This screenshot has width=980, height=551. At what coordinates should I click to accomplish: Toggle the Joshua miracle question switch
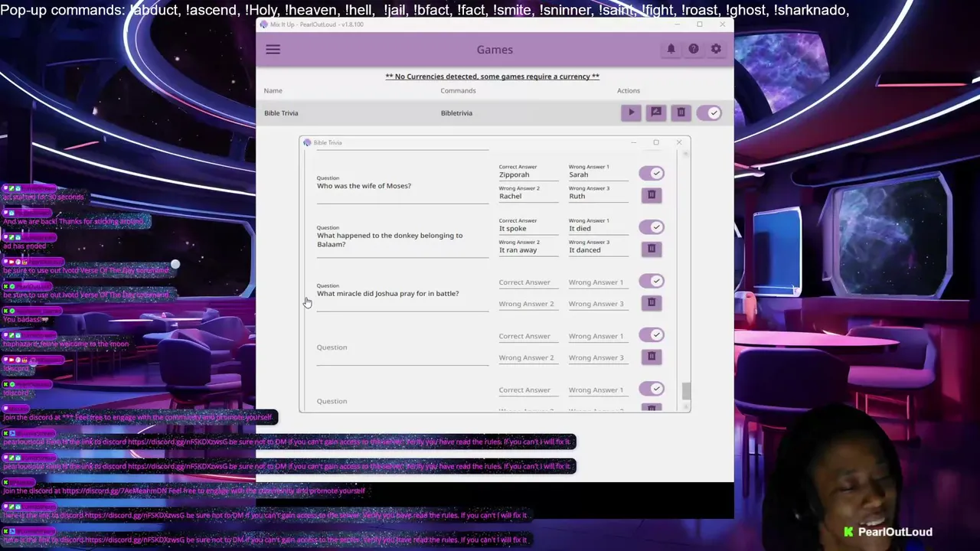[x=652, y=281]
